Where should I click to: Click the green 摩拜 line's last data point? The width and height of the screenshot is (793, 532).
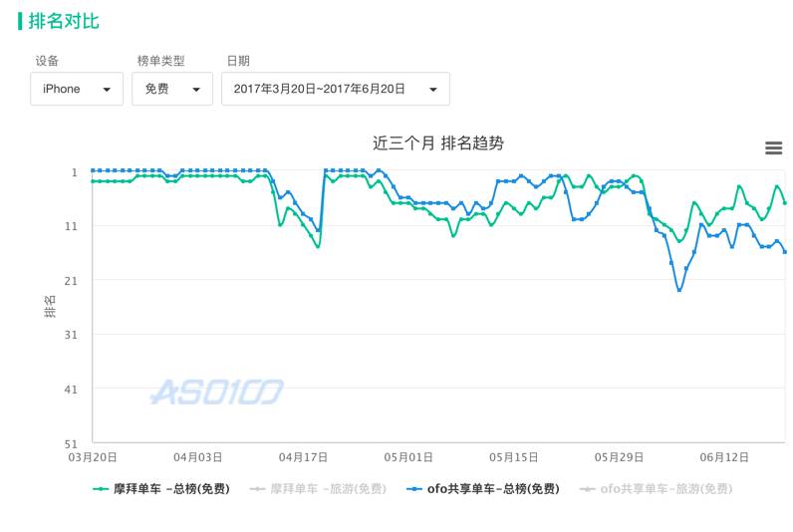(785, 203)
